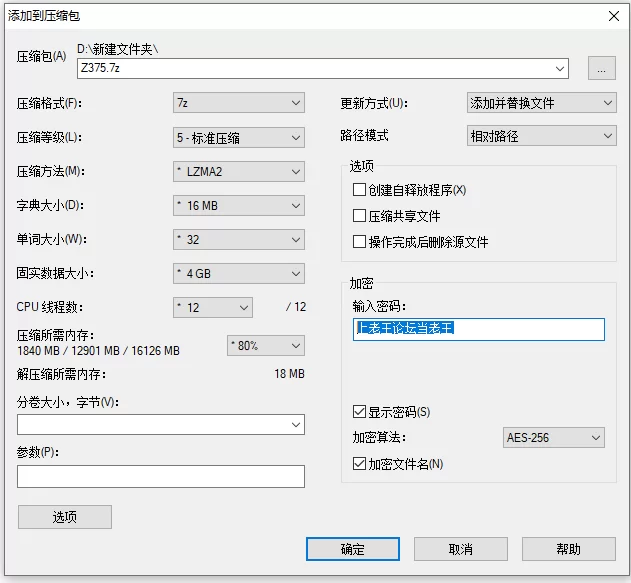Uncheck the show password checkbox

(360, 412)
